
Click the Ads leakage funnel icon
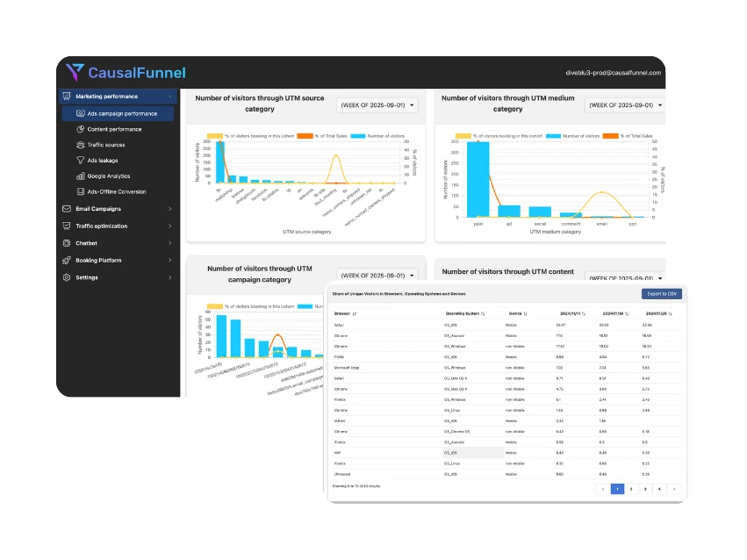[x=80, y=161]
